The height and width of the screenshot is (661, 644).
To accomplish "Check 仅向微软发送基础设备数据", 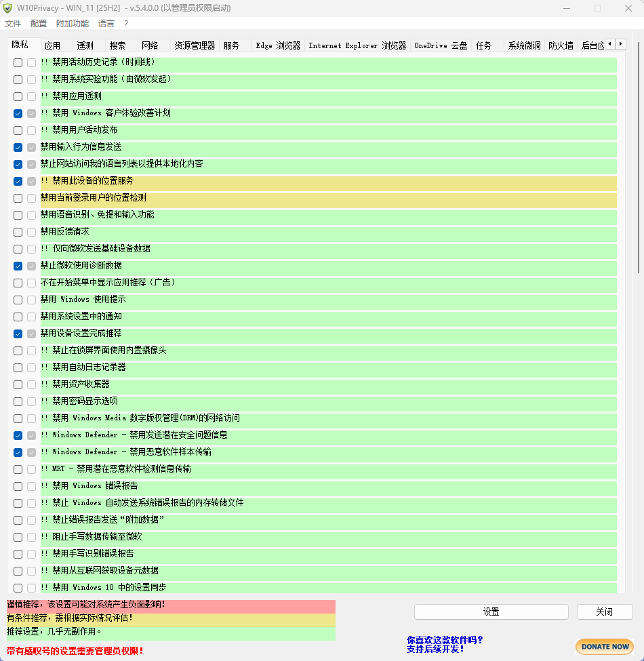I will [18, 249].
